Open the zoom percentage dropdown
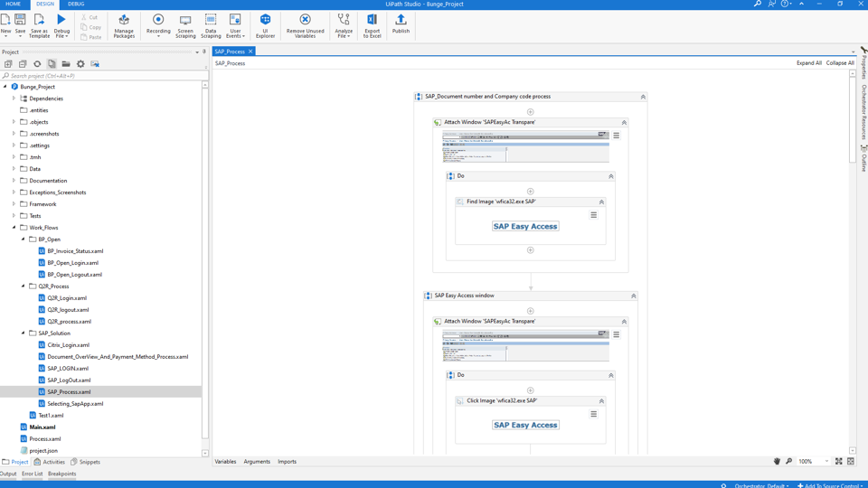Screen dimensions: 868x488 (x=826, y=462)
